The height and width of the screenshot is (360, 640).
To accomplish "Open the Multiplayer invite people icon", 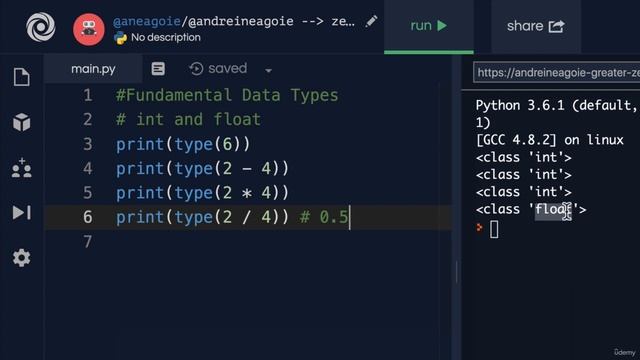I will pos(22,168).
